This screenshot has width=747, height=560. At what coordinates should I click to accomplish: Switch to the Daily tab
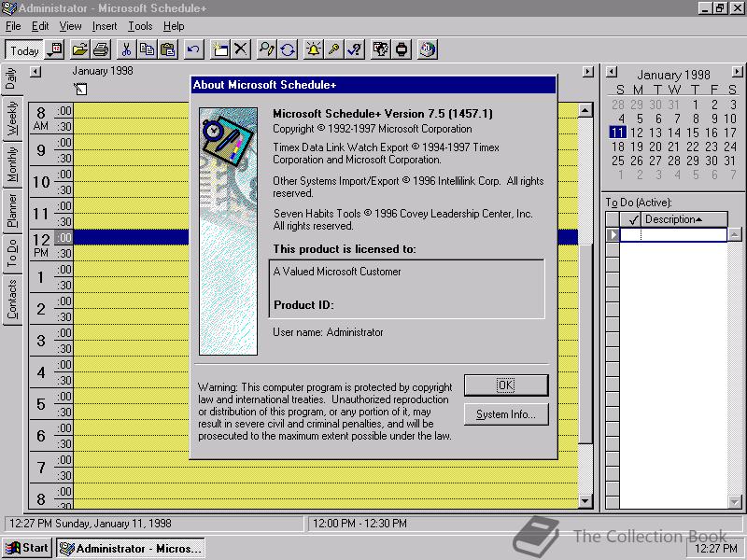[x=11, y=79]
